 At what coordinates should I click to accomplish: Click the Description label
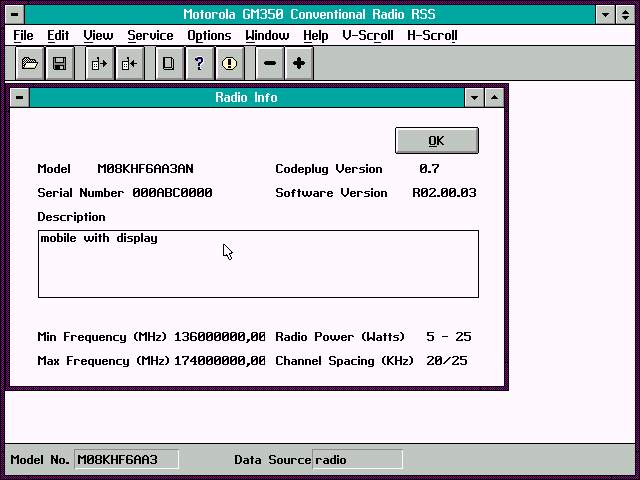71,217
